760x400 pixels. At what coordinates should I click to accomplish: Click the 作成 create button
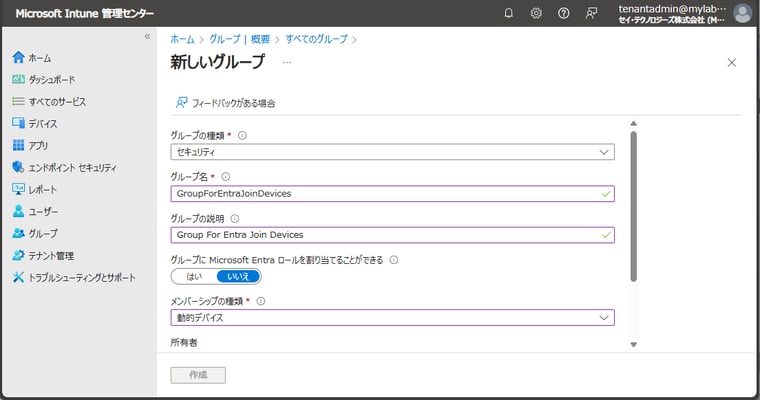(198, 375)
